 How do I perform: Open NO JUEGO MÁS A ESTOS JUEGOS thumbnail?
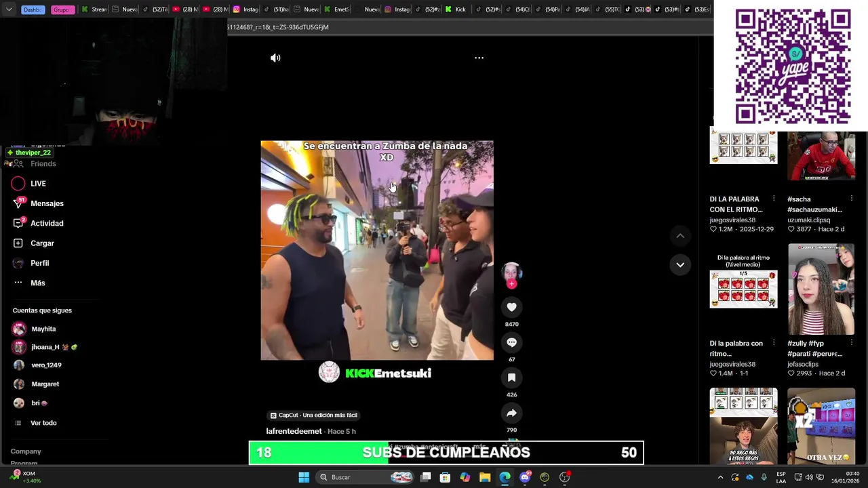743,426
